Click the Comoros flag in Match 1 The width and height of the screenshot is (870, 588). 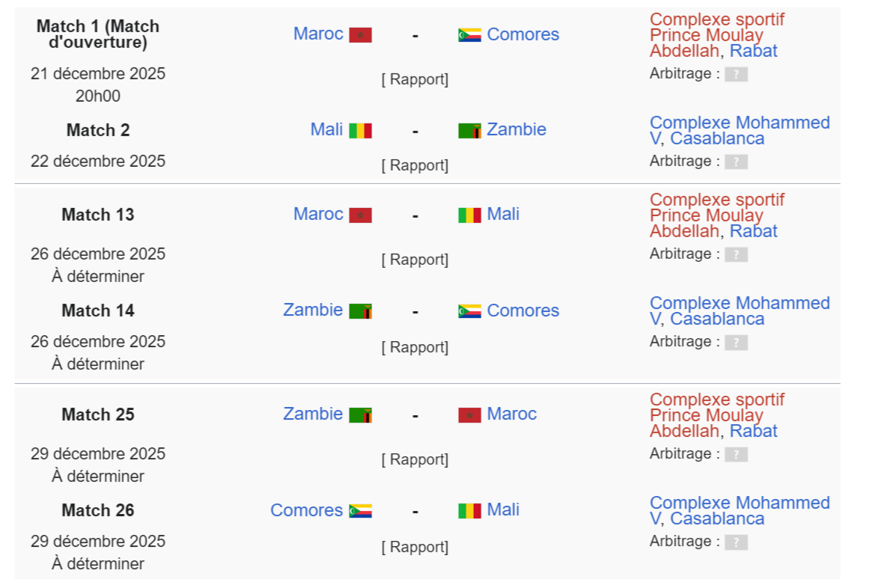coord(469,35)
